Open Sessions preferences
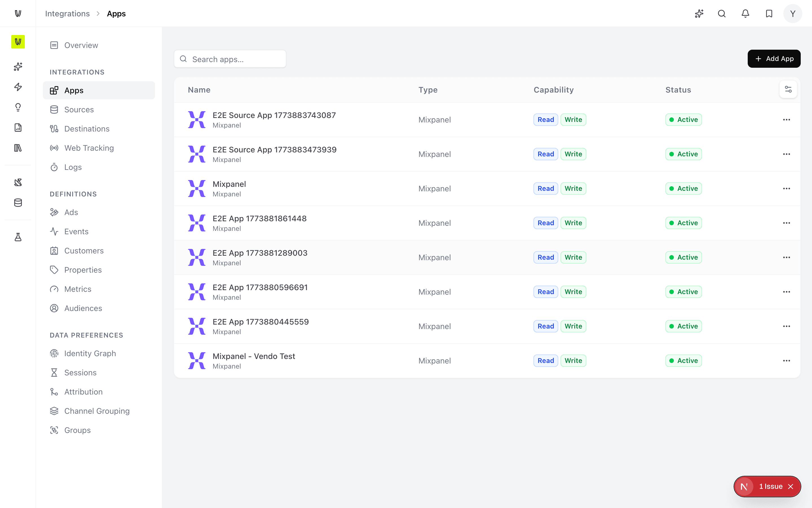 tap(99, 373)
